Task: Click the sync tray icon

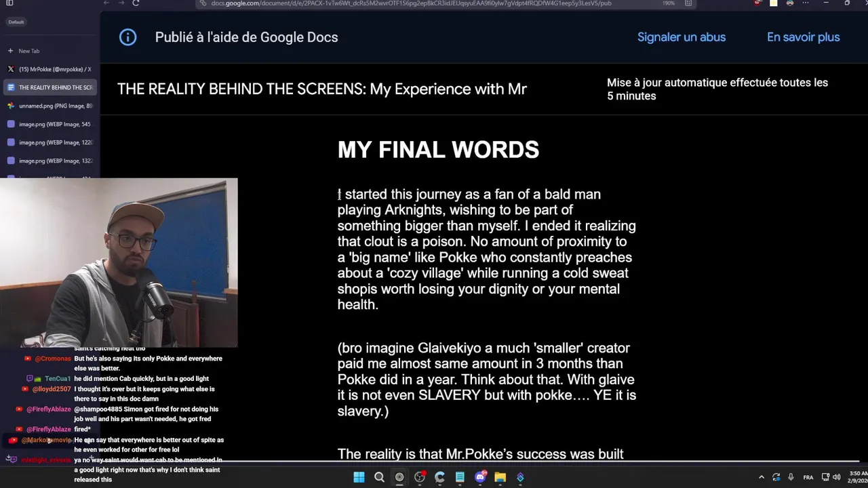Action: (776, 477)
